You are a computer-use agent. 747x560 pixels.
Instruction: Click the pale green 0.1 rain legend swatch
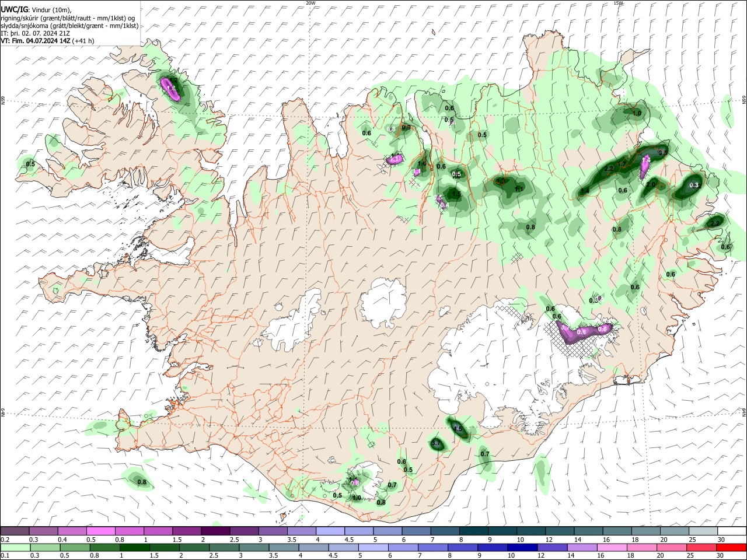pyautogui.click(x=15, y=548)
